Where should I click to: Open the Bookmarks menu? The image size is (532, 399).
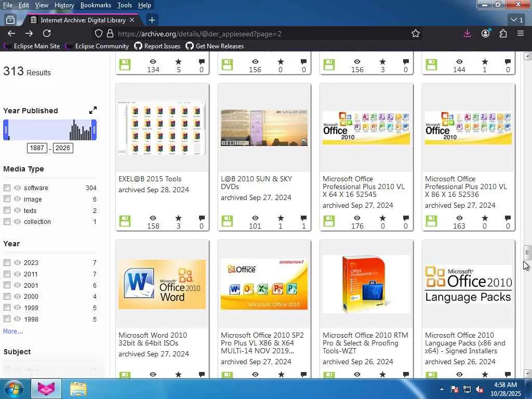pyautogui.click(x=96, y=5)
